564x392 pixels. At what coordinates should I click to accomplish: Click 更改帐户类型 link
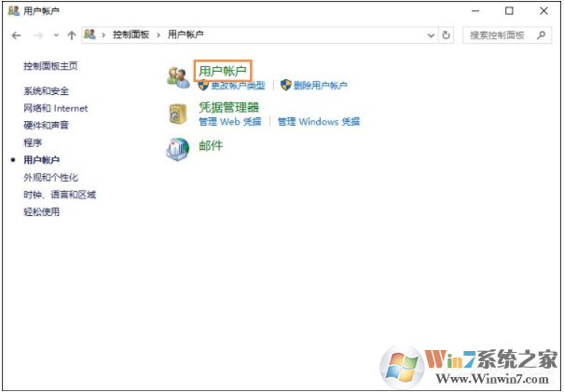pos(238,86)
